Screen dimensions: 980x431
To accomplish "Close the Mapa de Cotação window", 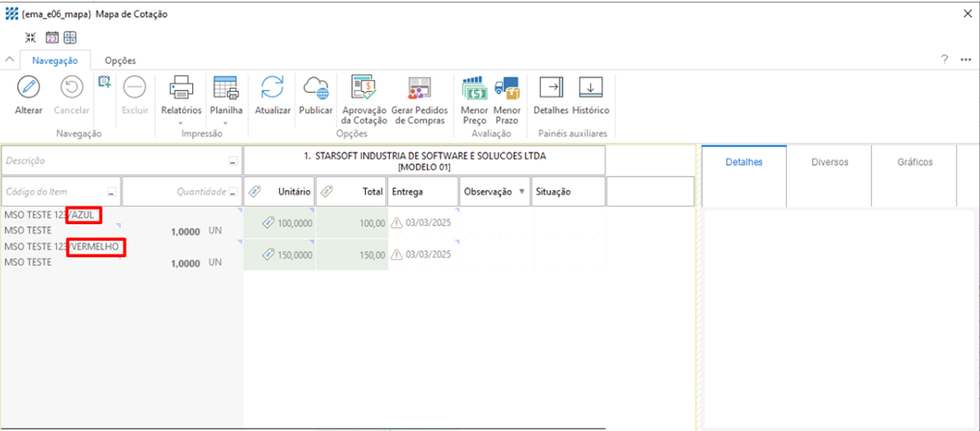I will pyautogui.click(x=966, y=14).
